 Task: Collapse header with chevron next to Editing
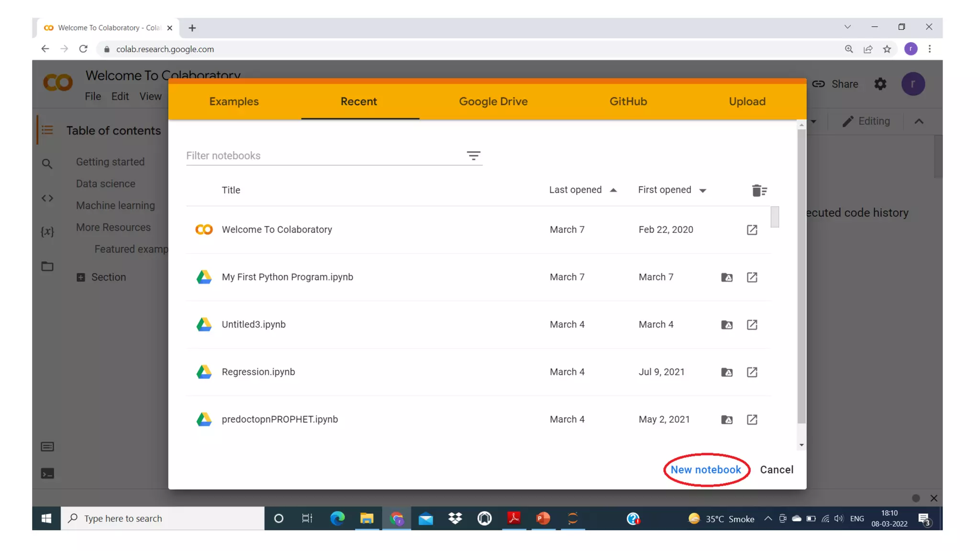(x=919, y=121)
